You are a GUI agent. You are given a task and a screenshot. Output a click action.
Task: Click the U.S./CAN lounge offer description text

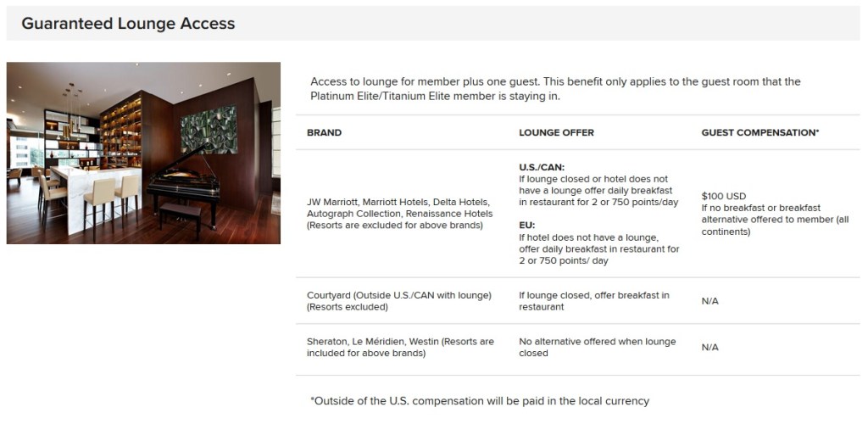pyautogui.click(x=593, y=191)
